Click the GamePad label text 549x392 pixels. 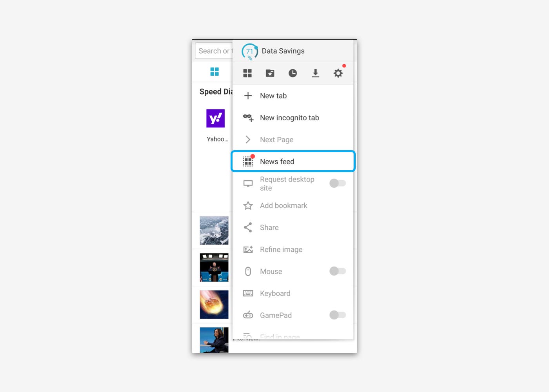[276, 315]
